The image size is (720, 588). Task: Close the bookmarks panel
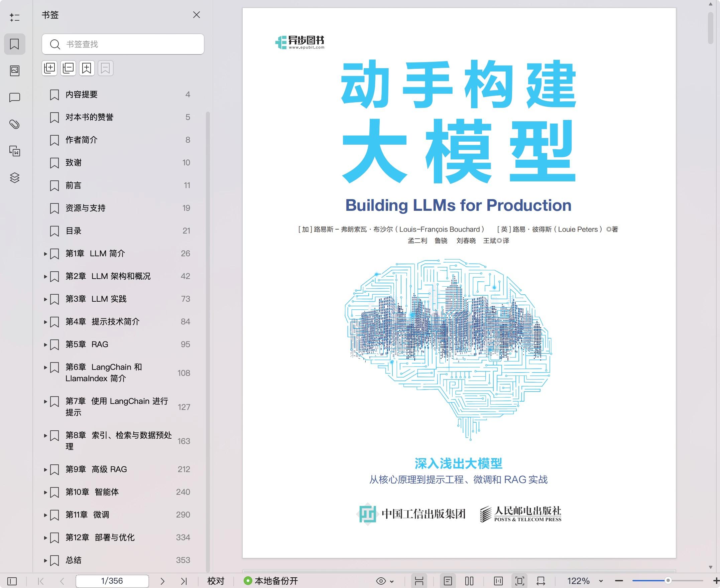pyautogui.click(x=197, y=15)
